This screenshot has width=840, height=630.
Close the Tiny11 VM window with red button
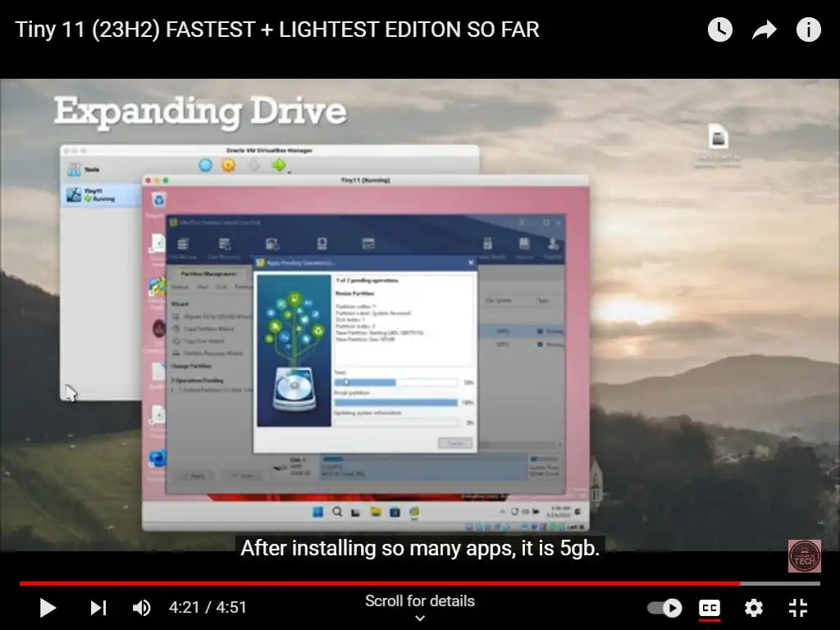coord(148,180)
